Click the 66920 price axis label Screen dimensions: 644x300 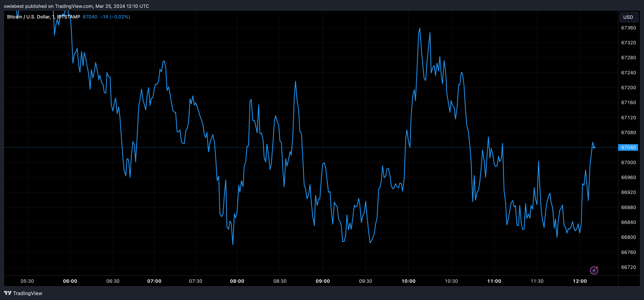click(x=629, y=192)
